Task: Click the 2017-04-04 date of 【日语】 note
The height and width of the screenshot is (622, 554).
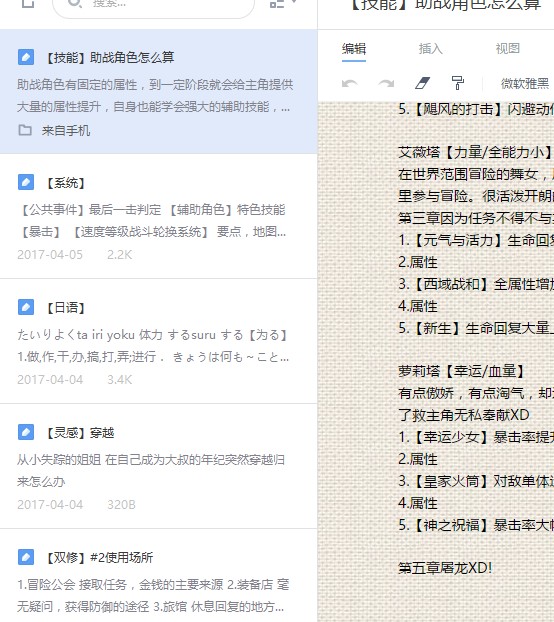Action: [x=50, y=380]
